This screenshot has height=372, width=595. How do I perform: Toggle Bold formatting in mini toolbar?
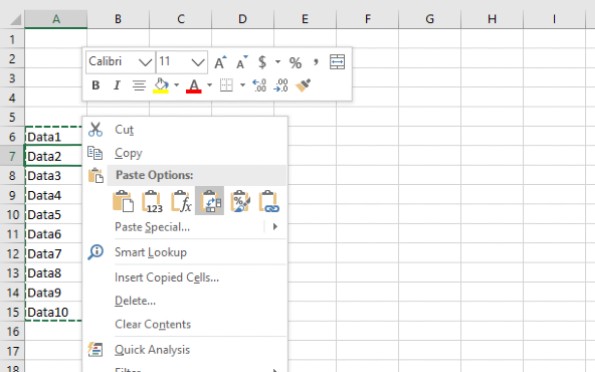[x=96, y=85]
